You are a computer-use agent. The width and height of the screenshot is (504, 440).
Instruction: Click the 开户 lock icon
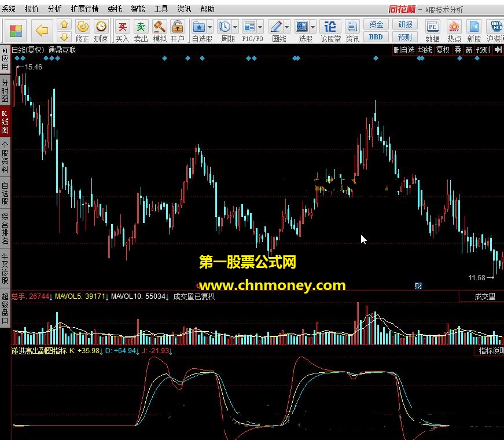177,27
